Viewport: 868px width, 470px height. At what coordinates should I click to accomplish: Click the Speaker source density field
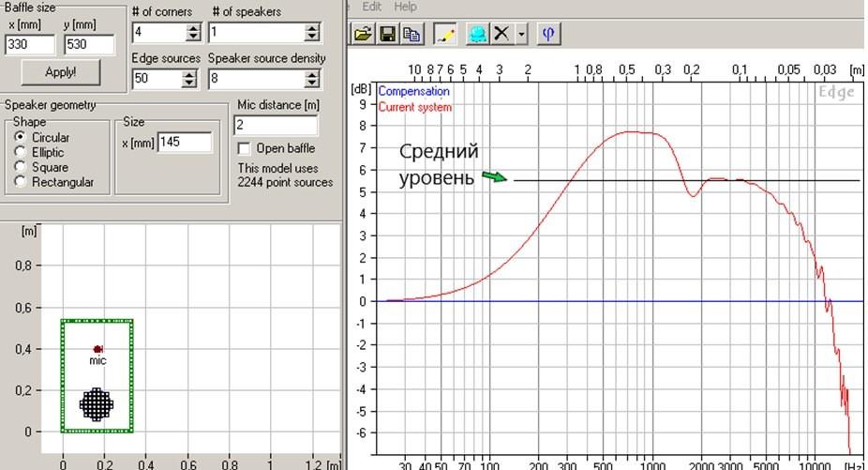pos(256,79)
